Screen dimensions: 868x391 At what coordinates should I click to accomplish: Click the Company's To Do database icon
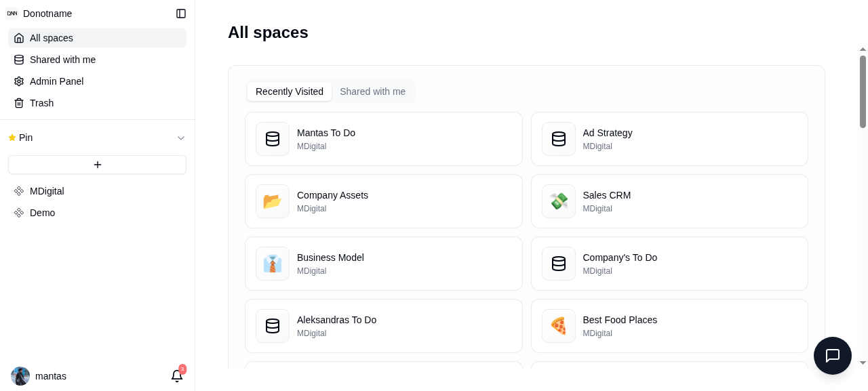pyautogui.click(x=559, y=264)
